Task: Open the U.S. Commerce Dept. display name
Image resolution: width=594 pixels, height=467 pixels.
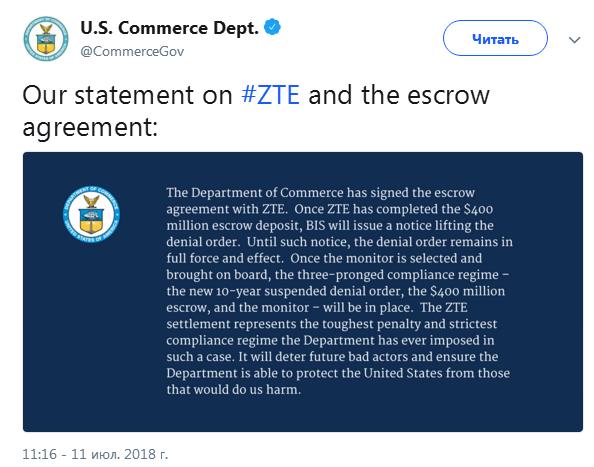Action: click(169, 28)
